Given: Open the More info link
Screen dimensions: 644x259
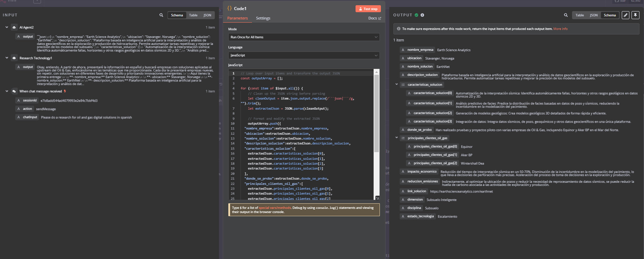Looking at the screenshot, I should point(560,29).
